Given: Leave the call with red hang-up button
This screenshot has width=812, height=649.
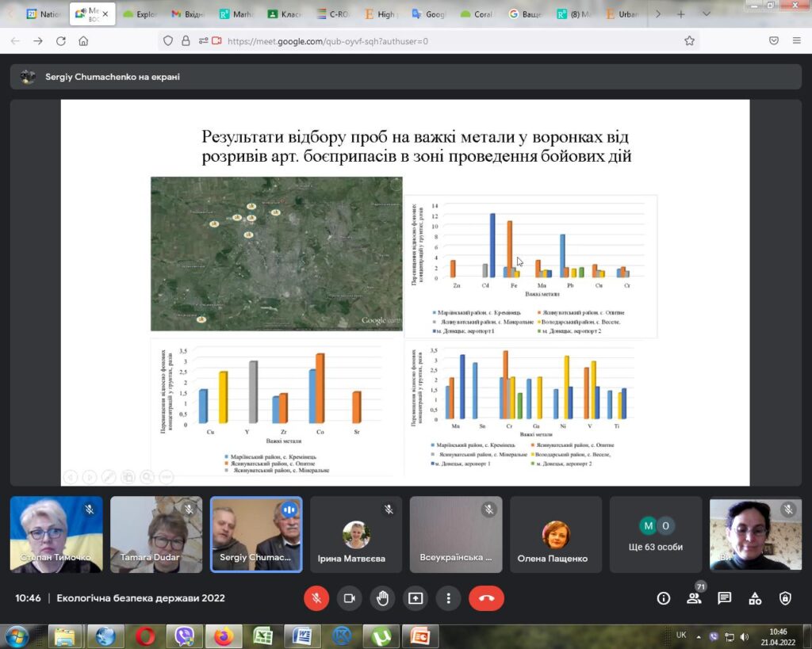Looking at the screenshot, I should tap(486, 598).
